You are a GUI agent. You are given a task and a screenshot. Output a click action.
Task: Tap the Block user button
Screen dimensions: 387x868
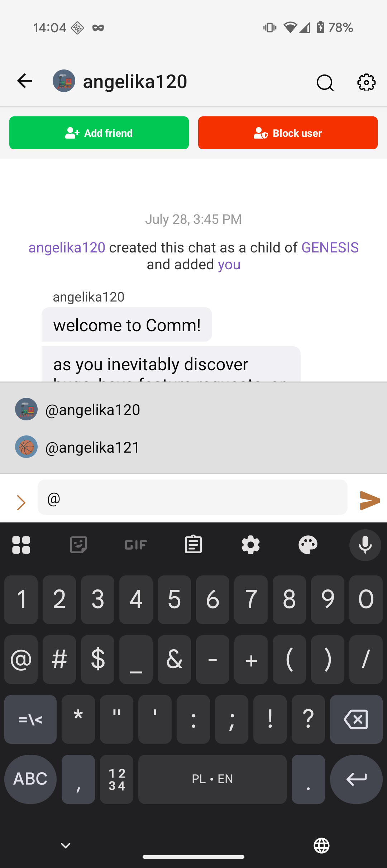pos(288,133)
